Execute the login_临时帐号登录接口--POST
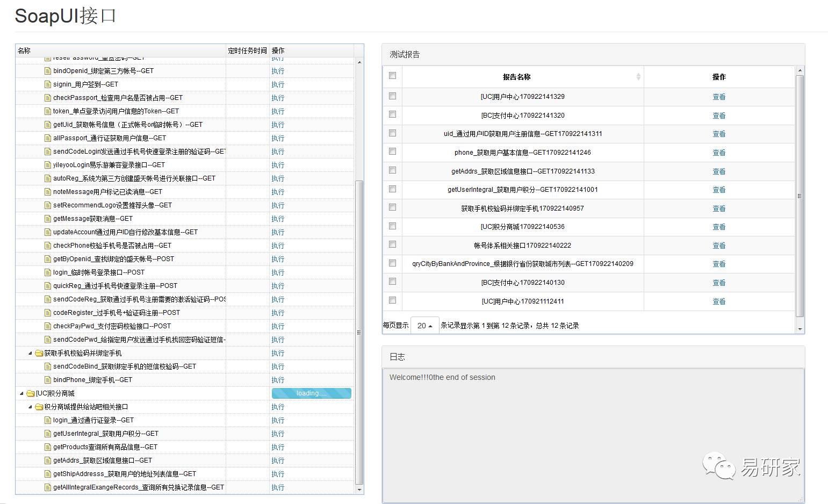 point(278,272)
